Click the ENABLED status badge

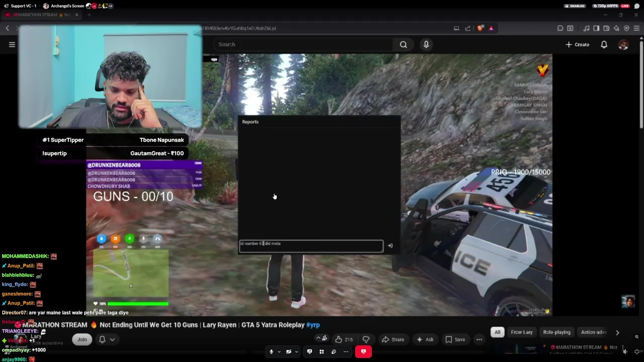[x=575, y=6]
